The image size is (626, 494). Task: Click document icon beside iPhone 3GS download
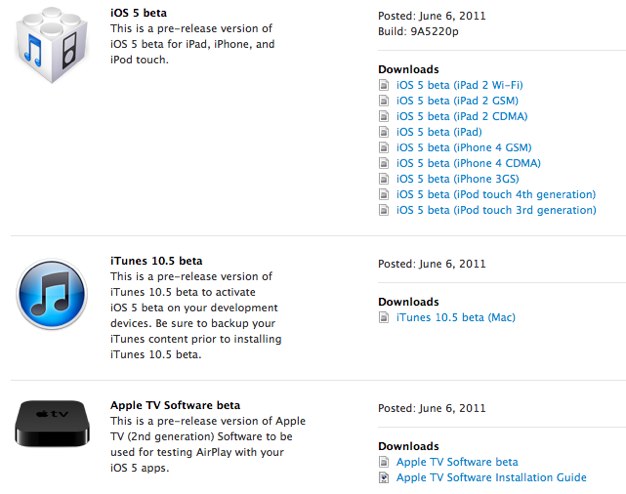(x=384, y=179)
